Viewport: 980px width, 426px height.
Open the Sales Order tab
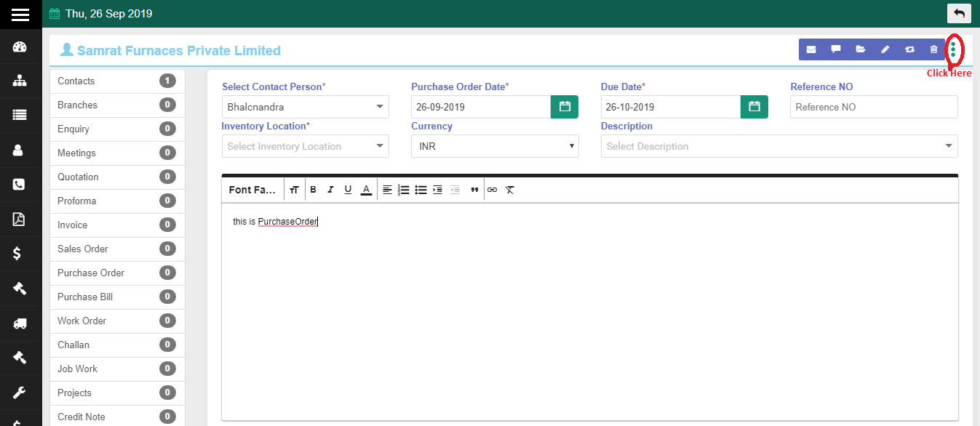(x=117, y=249)
